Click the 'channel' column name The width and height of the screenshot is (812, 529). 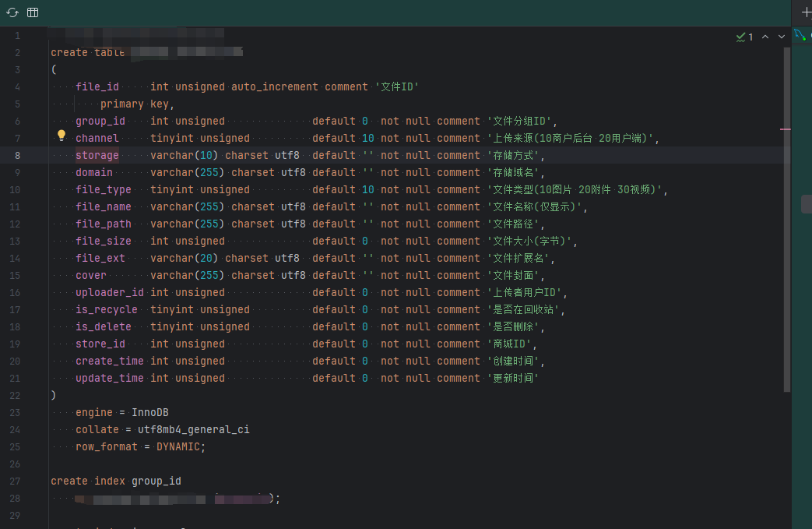[97, 139]
